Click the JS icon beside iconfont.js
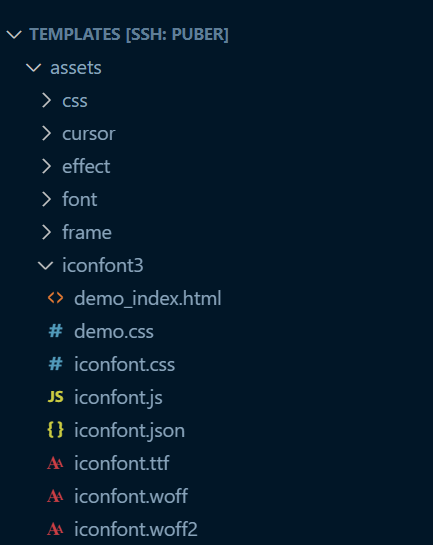 point(56,397)
